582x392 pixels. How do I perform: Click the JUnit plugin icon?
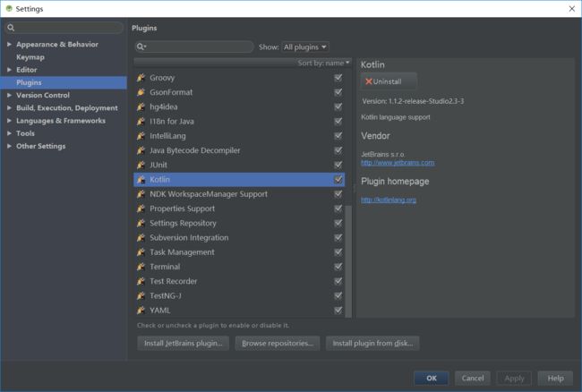[x=141, y=165]
